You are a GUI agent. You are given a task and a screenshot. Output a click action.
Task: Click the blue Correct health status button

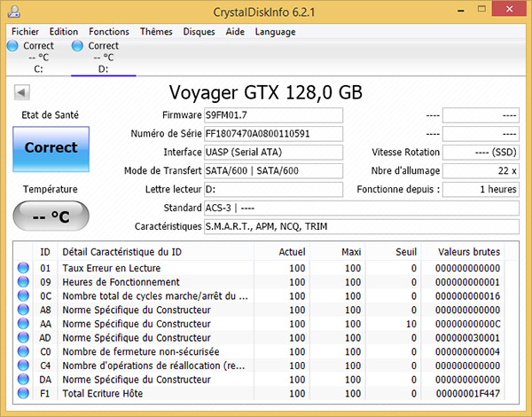pyautogui.click(x=51, y=149)
